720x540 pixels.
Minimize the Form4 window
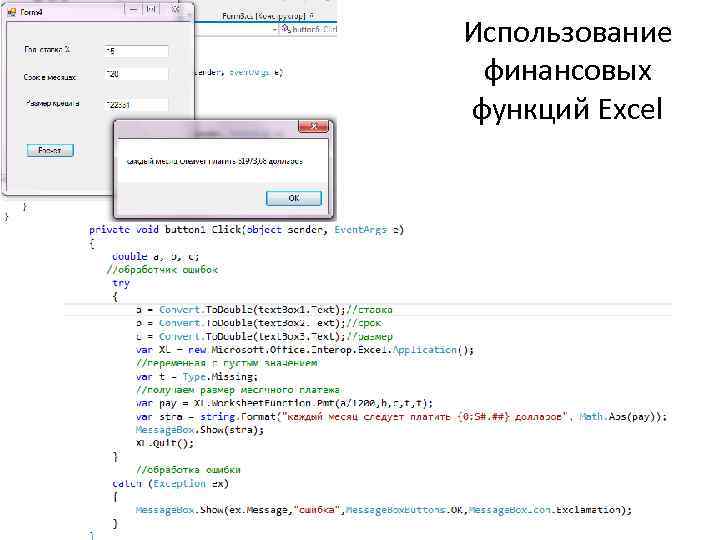click(x=133, y=10)
